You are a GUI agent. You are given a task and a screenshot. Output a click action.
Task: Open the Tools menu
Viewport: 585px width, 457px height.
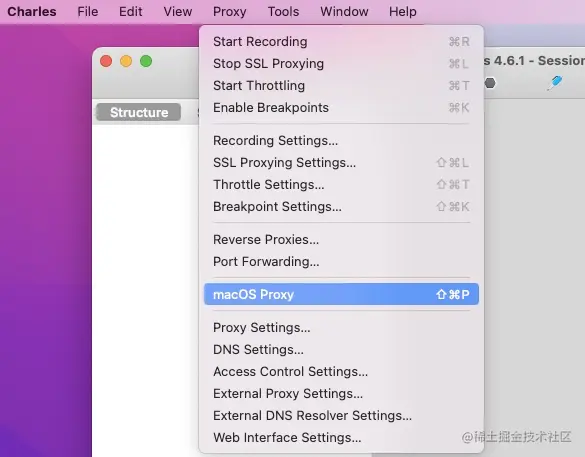283,12
